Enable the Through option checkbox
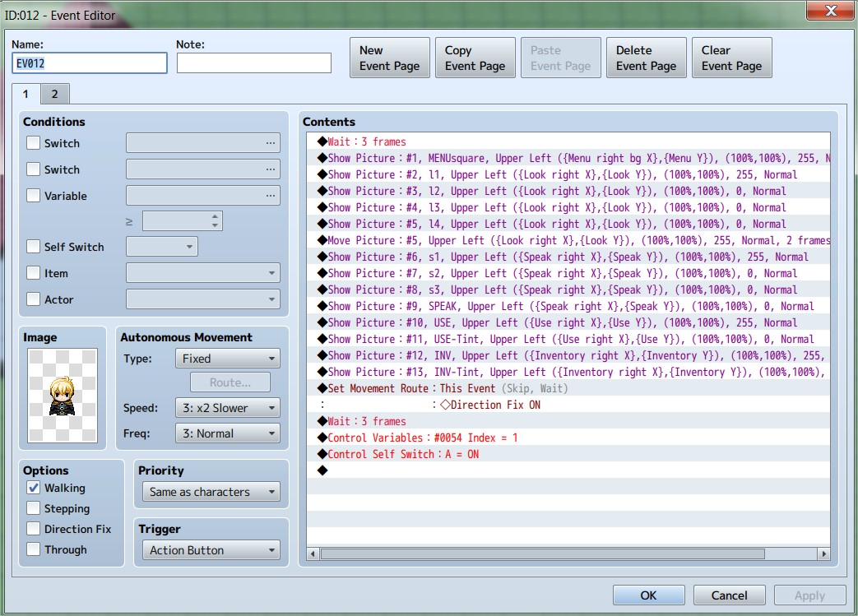The image size is (858, 616). [34, 549]
